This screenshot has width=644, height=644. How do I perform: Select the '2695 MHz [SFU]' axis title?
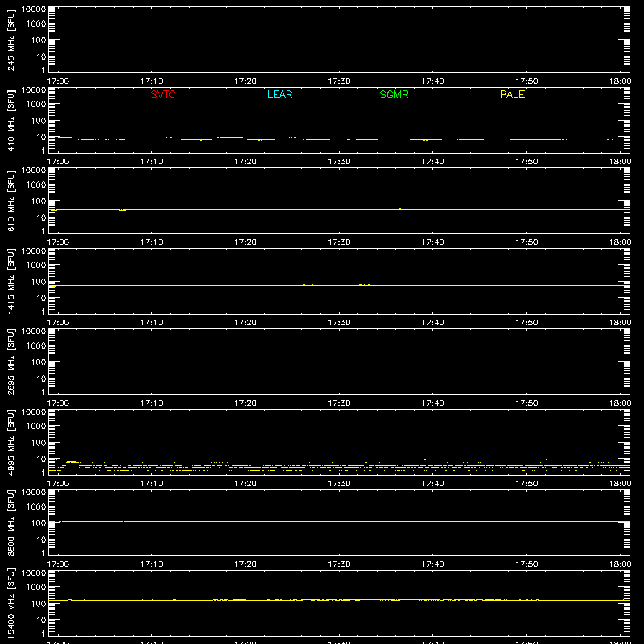click(11, 361)
